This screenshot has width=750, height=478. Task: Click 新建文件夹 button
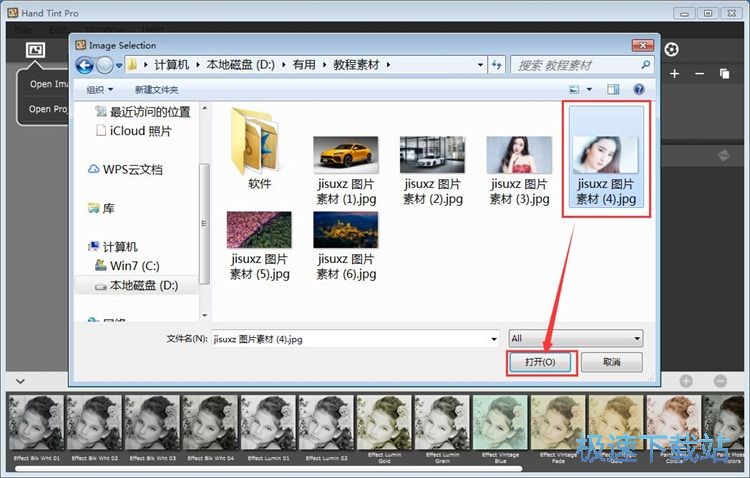pos(156,89)
